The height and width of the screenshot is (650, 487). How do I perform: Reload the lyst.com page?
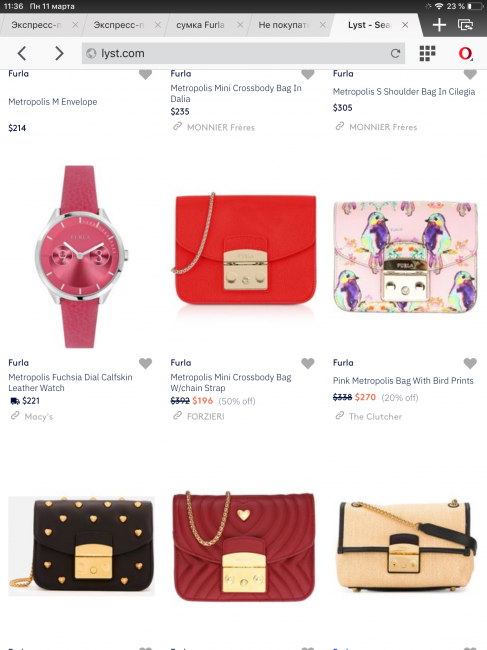(x=395, y=53)
